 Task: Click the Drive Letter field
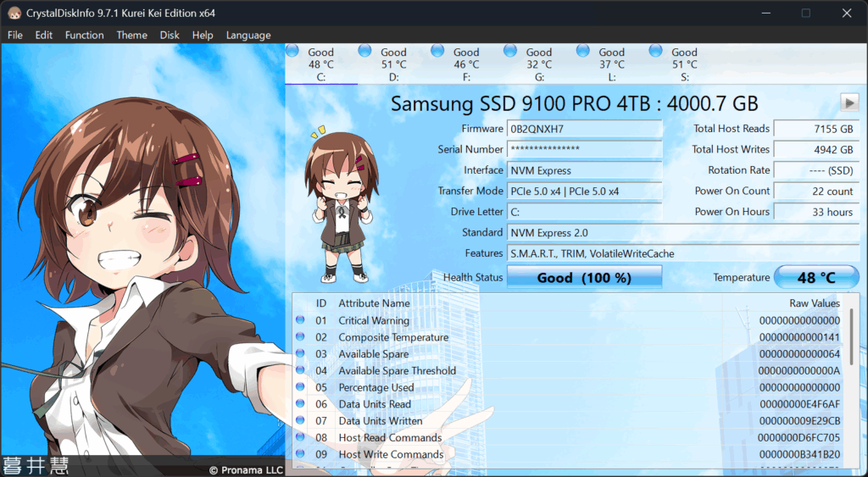pyautogui.click(x=585, y=212)
